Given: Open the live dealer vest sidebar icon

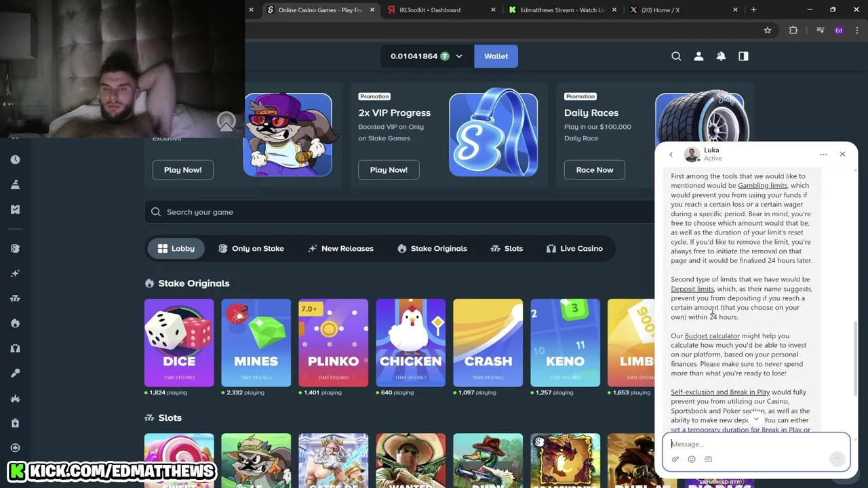Looking at the screenshot, I should [x=15, y=348].
